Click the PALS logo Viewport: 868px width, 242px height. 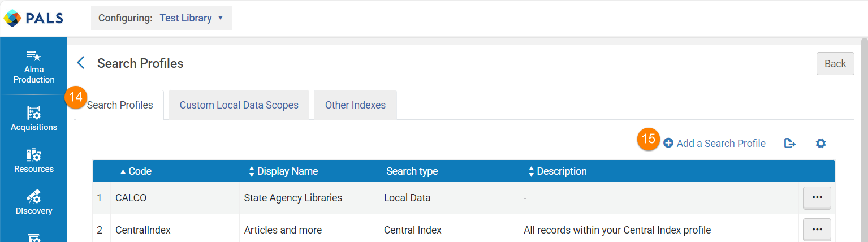coord(33,18)
